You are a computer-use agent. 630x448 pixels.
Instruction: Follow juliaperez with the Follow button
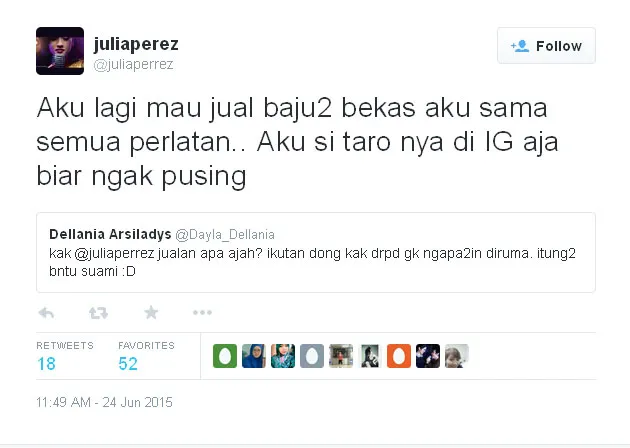(546, 46)
